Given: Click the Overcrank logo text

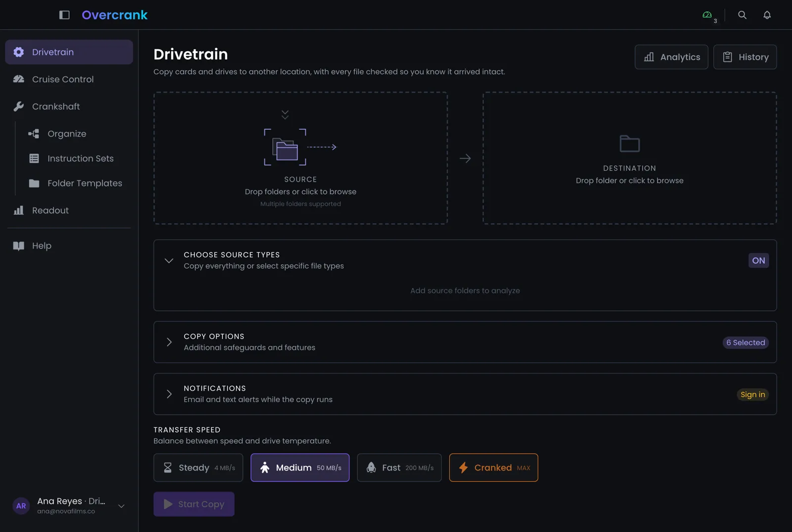Looking at the screenshot, I should (114, 15).
